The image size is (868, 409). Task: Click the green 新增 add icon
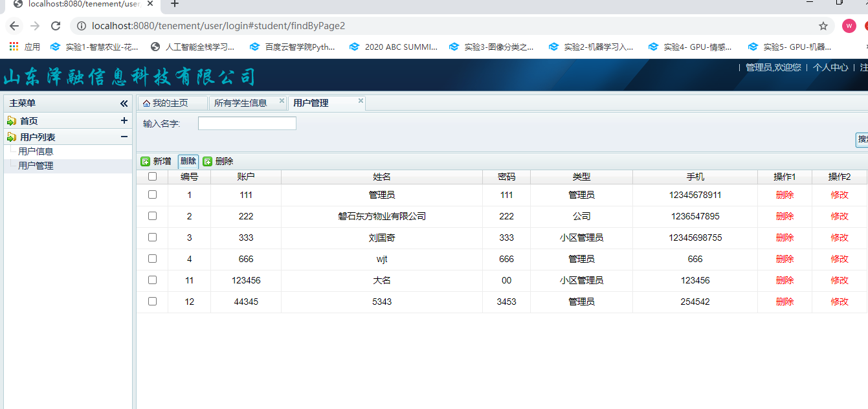[146, 162]
